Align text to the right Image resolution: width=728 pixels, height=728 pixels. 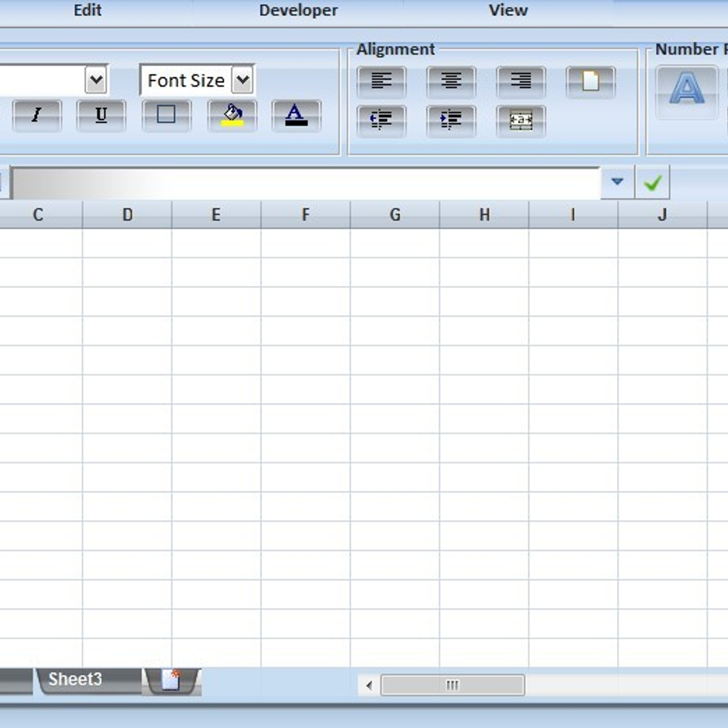coord(521,81)
